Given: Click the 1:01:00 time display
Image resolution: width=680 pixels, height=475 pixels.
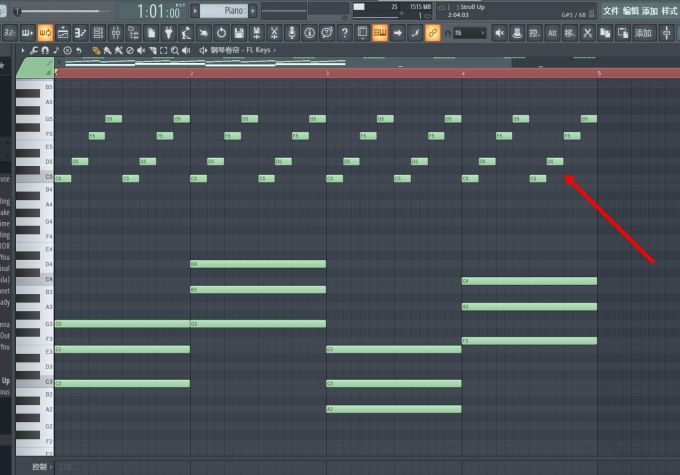Looking at the screenshot, I should (158, 11).
